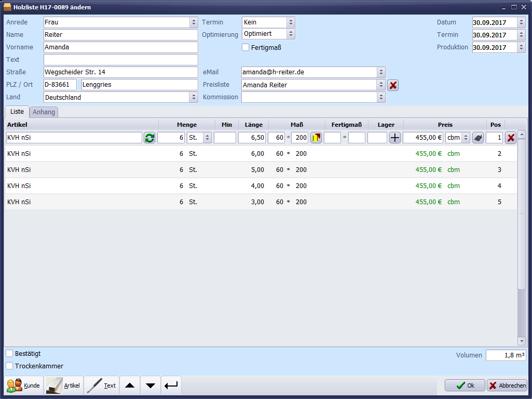Enable the Trockenkammer checkbox
This screenshot has width=532, height=399.
[x=9, y=366]
